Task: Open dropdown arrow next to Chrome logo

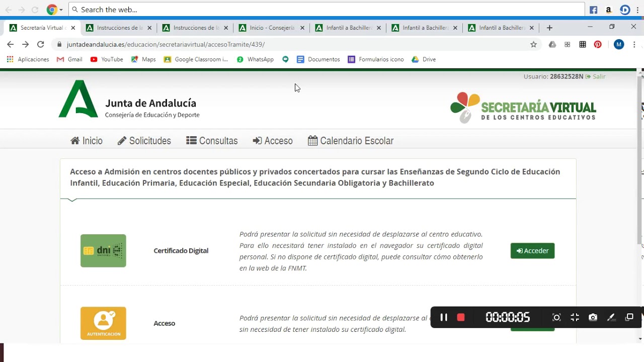Action: tap(61, 10)
